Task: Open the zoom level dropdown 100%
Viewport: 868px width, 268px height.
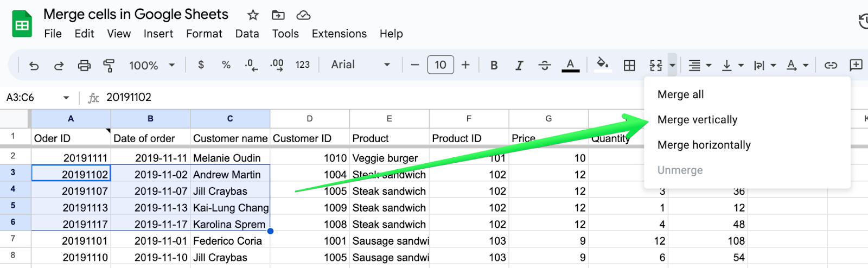Action: pyautogui.click(x=152, y=66)
